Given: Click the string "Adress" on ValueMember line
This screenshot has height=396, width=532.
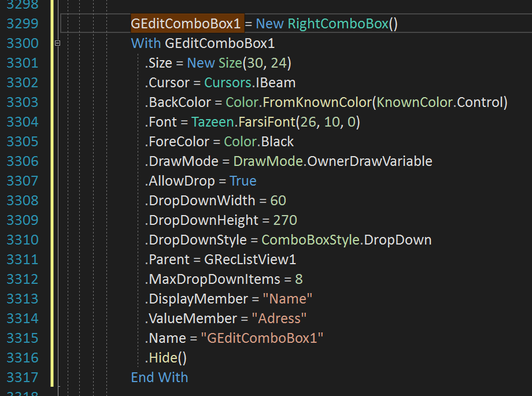Looking at the screenshot, I should coord(280,318).
